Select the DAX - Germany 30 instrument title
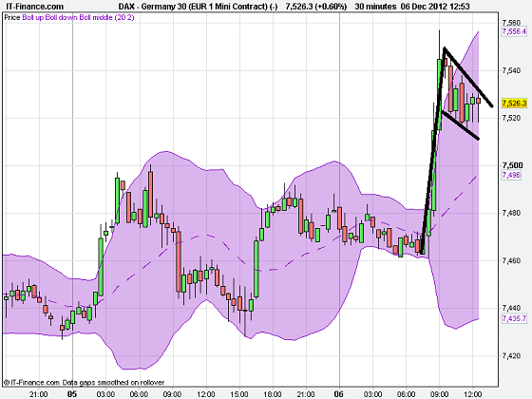Image resolution: width=532 pixels, height=399 pixels. [x=198, y=7]
